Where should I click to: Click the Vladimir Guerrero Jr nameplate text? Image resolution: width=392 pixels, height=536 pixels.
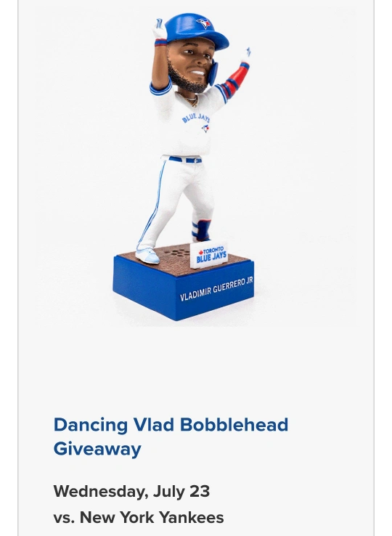[216, 289]
